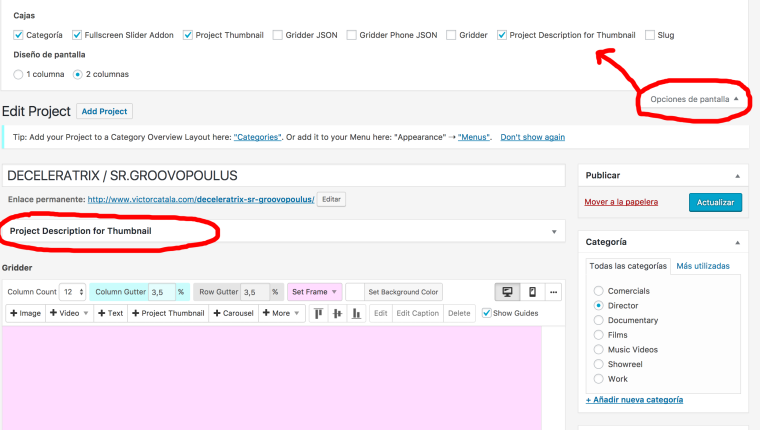760x430 pixels.
Task: Switch to phone preview icon
Action: pos(532,292)
